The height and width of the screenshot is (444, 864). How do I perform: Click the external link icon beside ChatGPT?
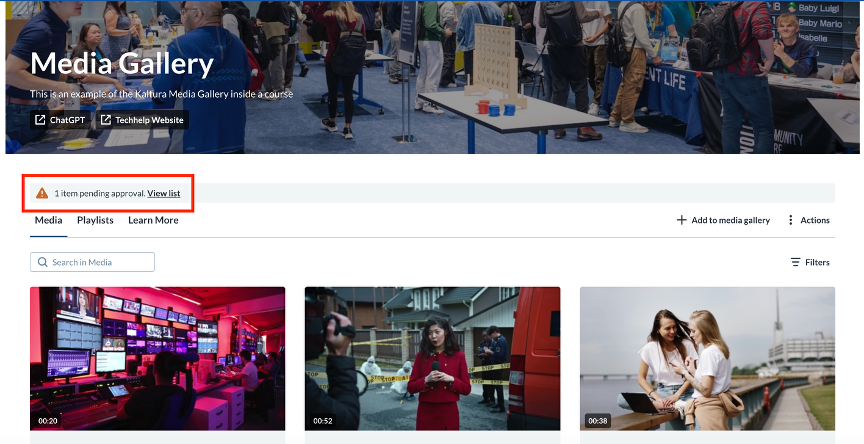40,120
